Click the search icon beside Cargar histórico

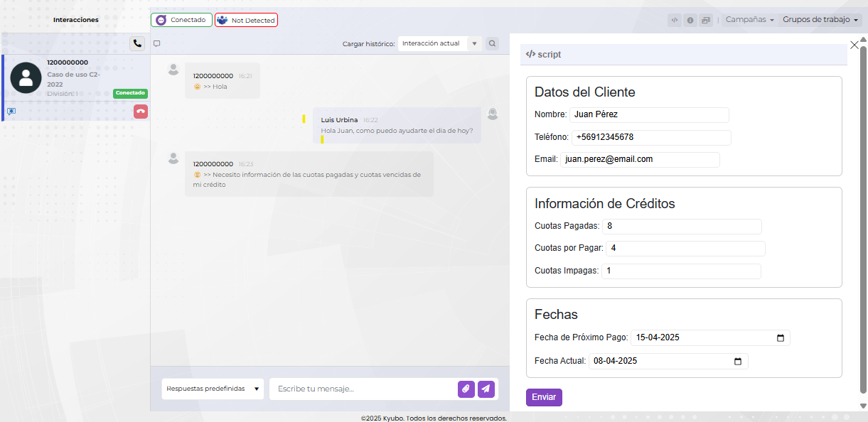492,43
